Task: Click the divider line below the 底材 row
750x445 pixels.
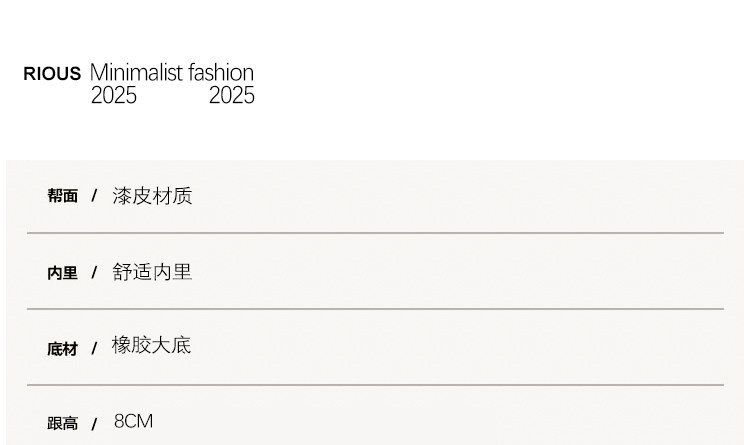Action: pyautogui.click(x=375, y=385)
